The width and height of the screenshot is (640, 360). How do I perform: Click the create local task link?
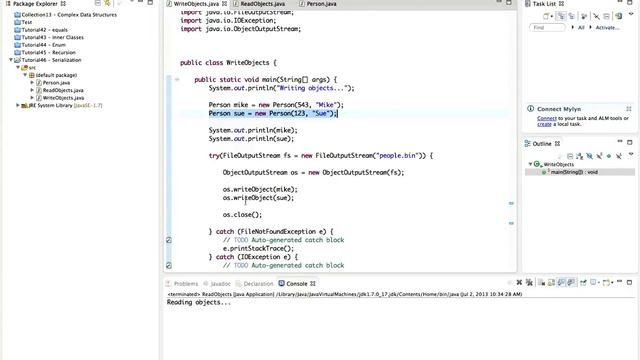544,124
